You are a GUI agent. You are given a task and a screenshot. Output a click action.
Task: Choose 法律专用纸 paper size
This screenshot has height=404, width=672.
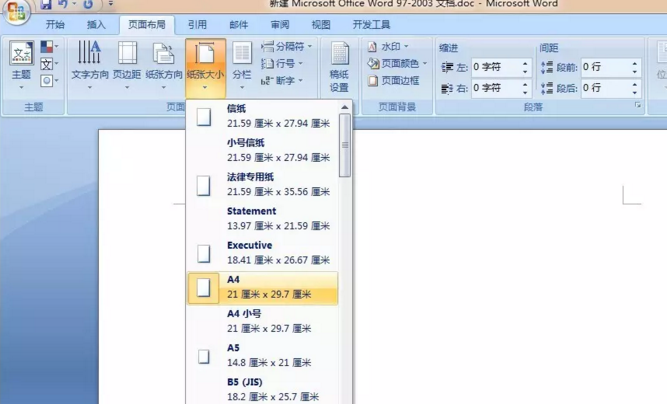click(x=262, y=185)
